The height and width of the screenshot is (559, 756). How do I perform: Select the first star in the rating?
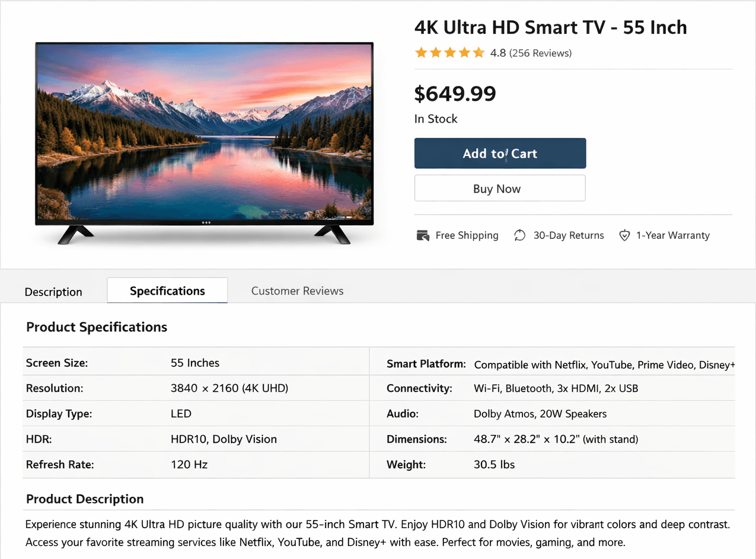pos(421,53)
